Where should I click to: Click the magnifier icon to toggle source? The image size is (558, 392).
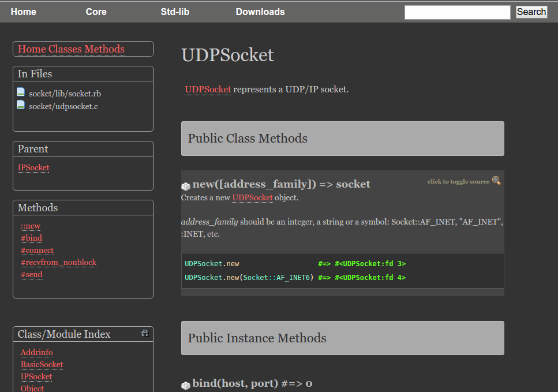pos(496,181)
